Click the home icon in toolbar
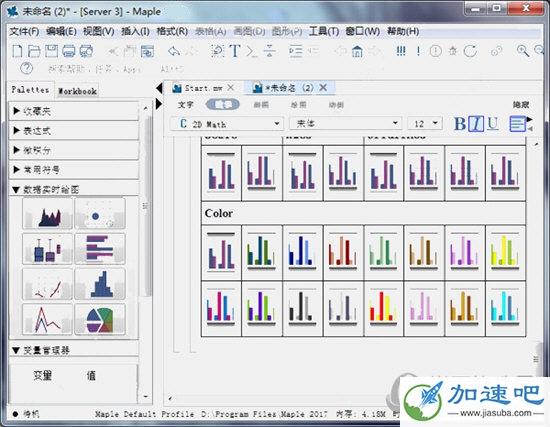Viewport: 550px width, 427px height. click(x=357, y=51)
